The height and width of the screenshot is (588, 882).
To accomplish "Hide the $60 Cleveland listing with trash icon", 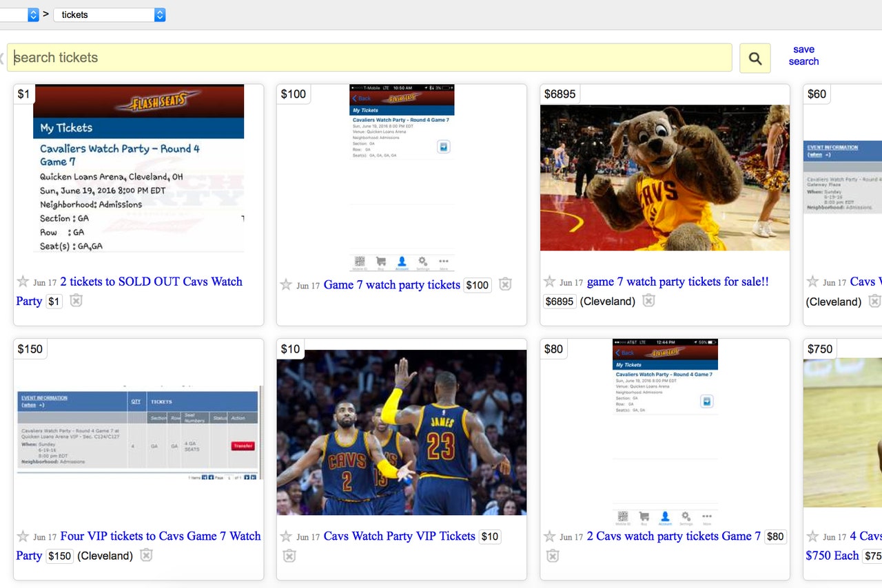I will click(874, 301).
